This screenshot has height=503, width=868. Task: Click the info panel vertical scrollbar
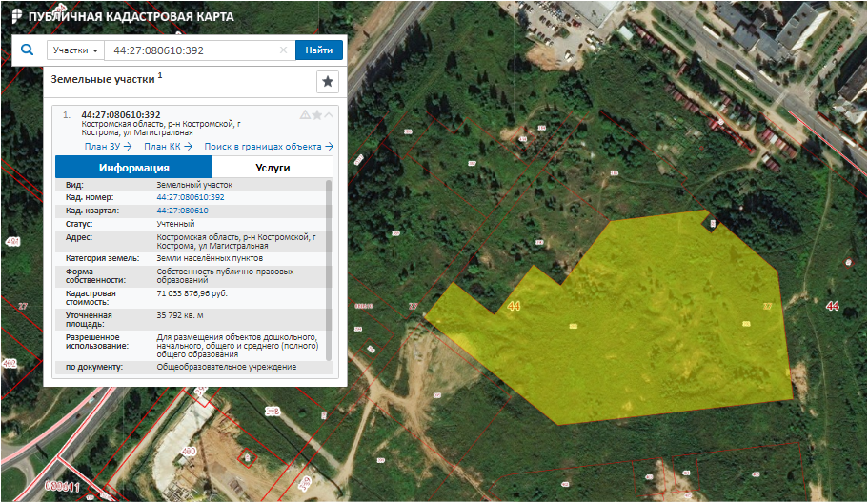(x=330, y=267)
